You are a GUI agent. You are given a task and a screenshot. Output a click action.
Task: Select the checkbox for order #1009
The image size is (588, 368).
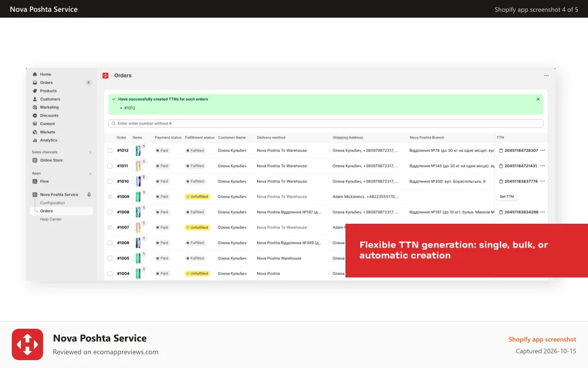tap(110, 197)
